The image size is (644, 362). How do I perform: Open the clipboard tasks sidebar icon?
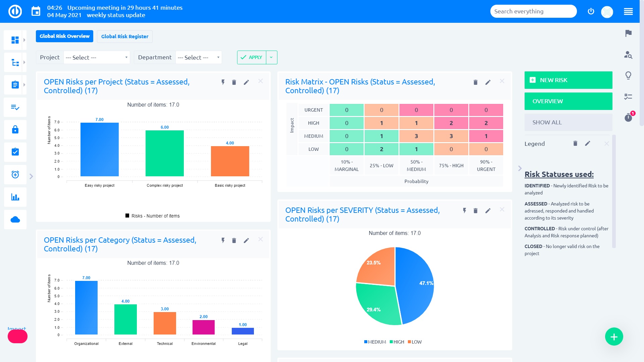pos(15,85)
